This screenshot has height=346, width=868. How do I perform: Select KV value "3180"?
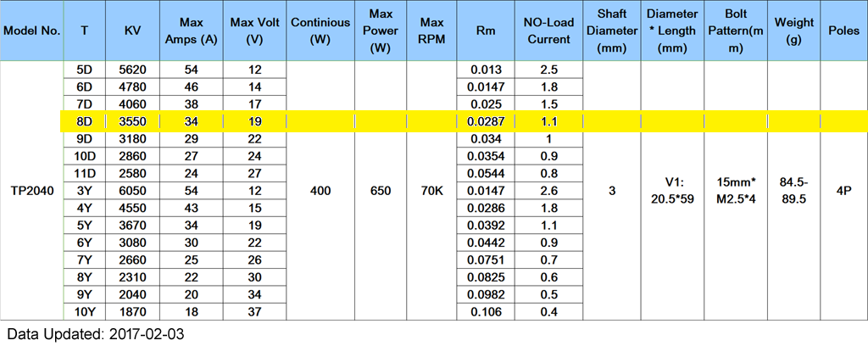click(132, 138)
